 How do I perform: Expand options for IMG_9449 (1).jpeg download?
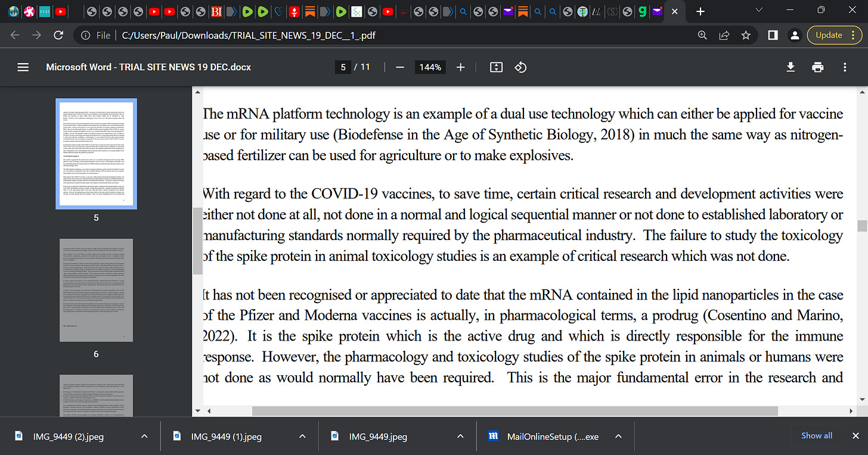coord(302,437)
